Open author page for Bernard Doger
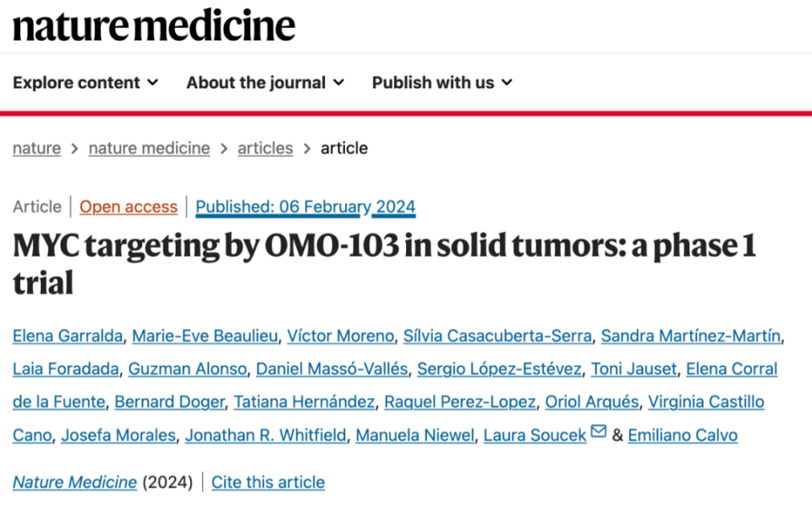Image resolution: width=812 pixels, height=508 pixels. pyautogui.click(x=169, y=401)
